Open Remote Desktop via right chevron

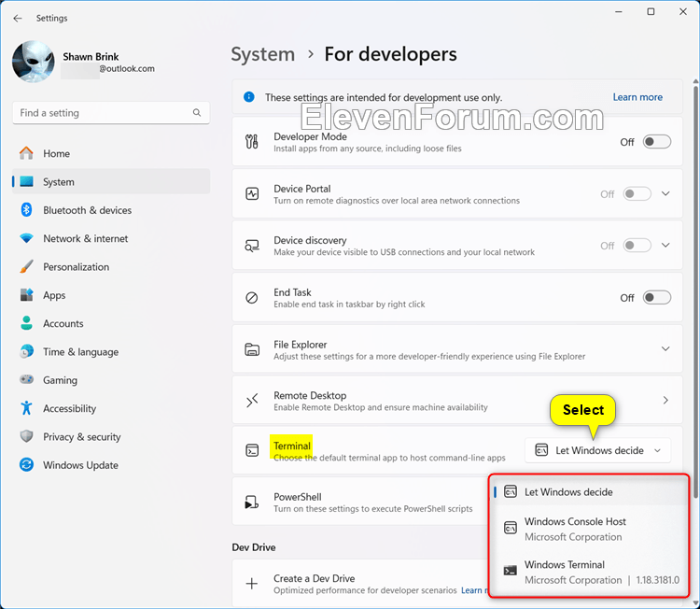tap(665, 401)
